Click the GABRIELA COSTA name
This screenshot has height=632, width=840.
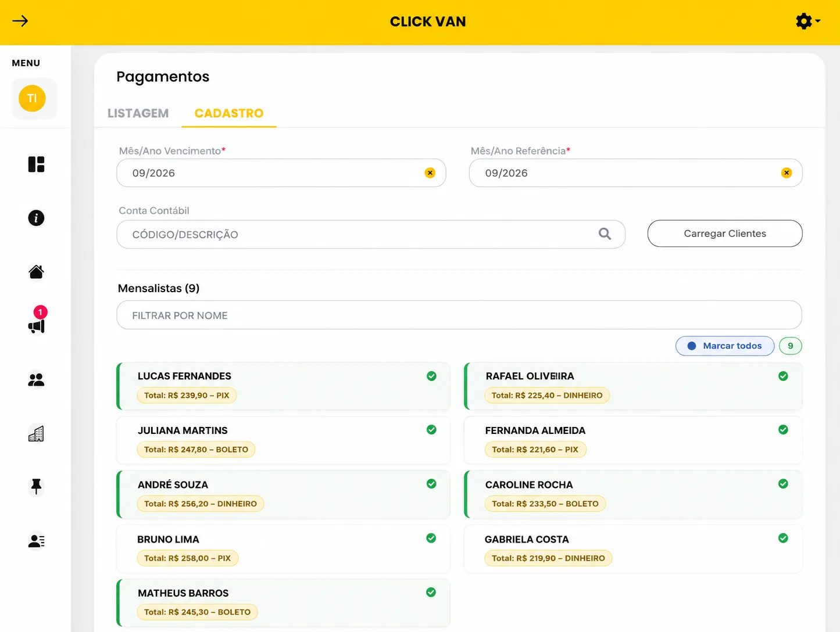point(527,540)
